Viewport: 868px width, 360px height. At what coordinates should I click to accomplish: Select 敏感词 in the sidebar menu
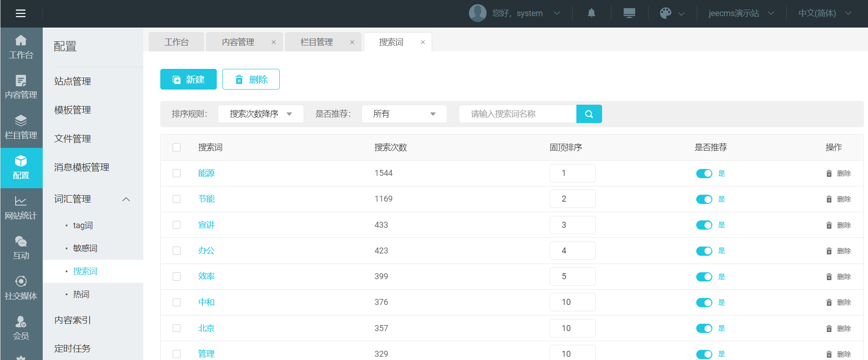(85, 248)
